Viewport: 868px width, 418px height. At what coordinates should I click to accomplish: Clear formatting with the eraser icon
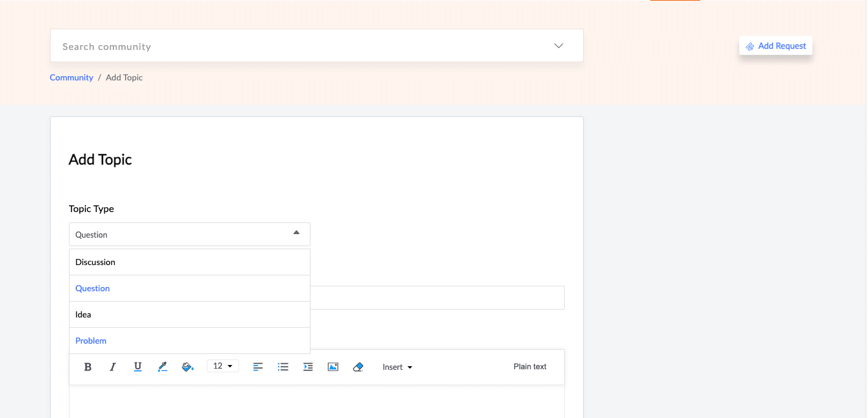(x=358, y=367)
